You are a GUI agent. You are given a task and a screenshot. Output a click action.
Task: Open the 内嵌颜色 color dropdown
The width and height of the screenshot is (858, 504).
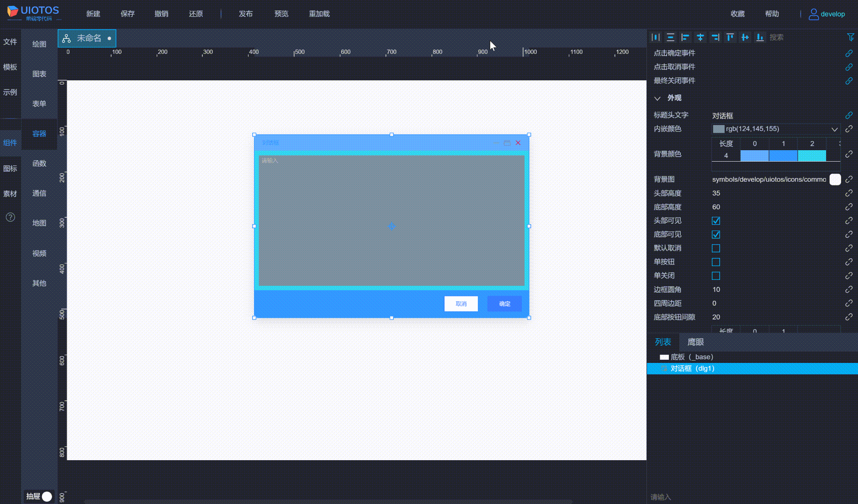click(x=835, y=129)
